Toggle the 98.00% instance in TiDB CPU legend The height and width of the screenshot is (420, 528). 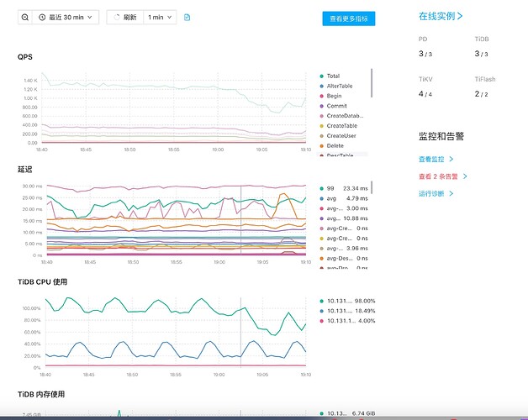347,301
